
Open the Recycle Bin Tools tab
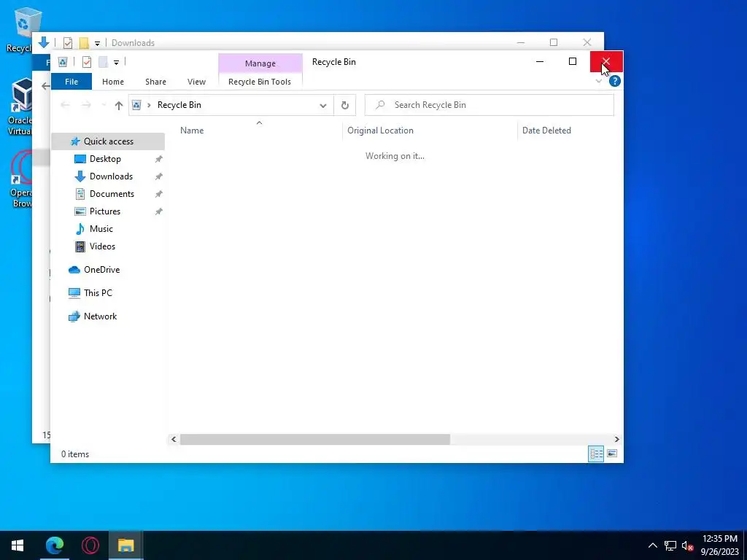(260, 82)
